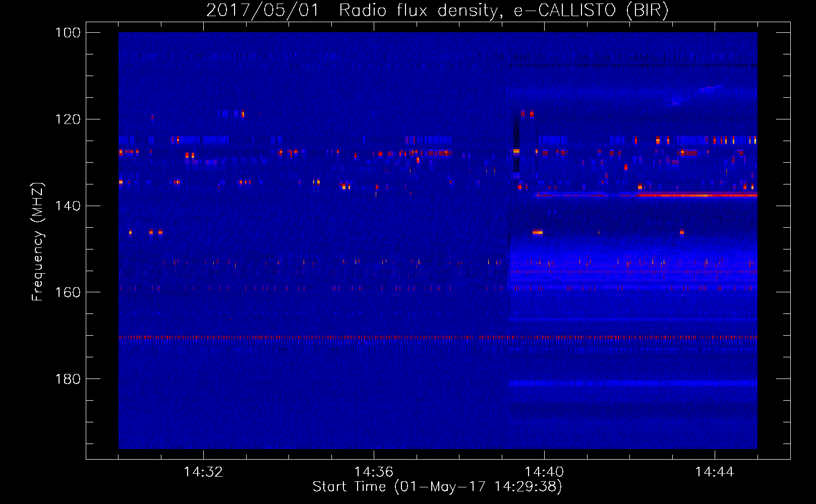The height and width of the screenshot is (504, 816).
Task: Click the 14:40 time tick label
Action: pyautogui.click(x=544, y=472)
